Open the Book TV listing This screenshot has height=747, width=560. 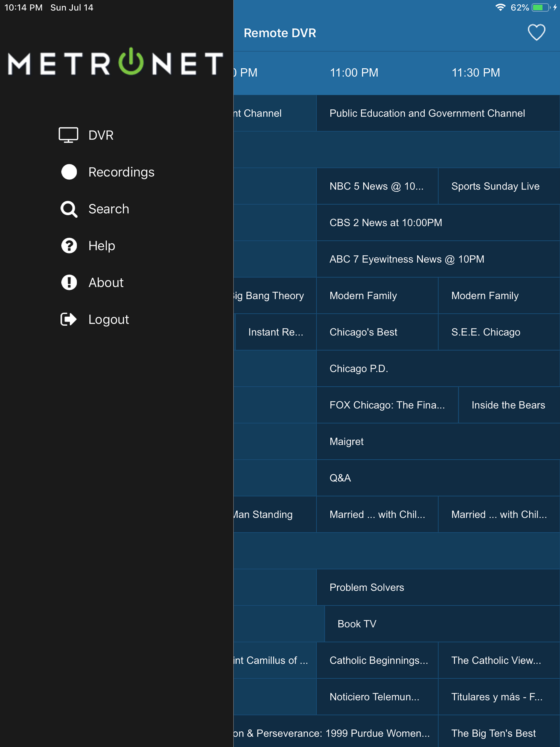357,624
